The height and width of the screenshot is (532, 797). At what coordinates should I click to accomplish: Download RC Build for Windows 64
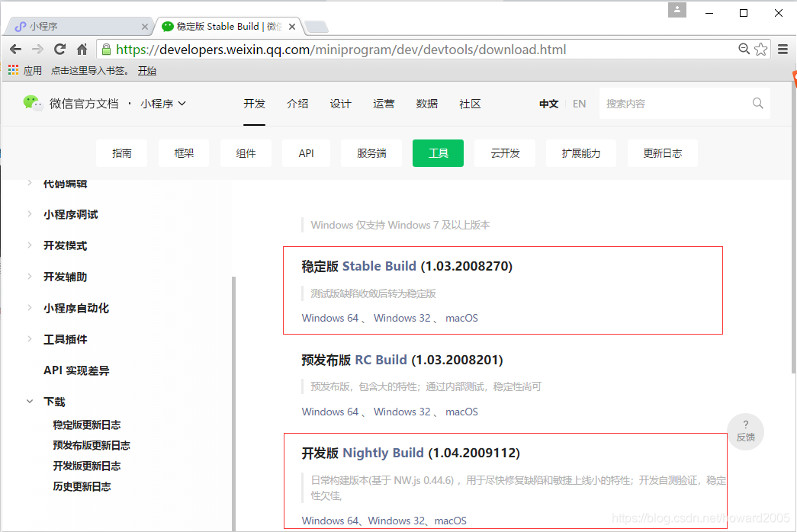tap(330, 412)
